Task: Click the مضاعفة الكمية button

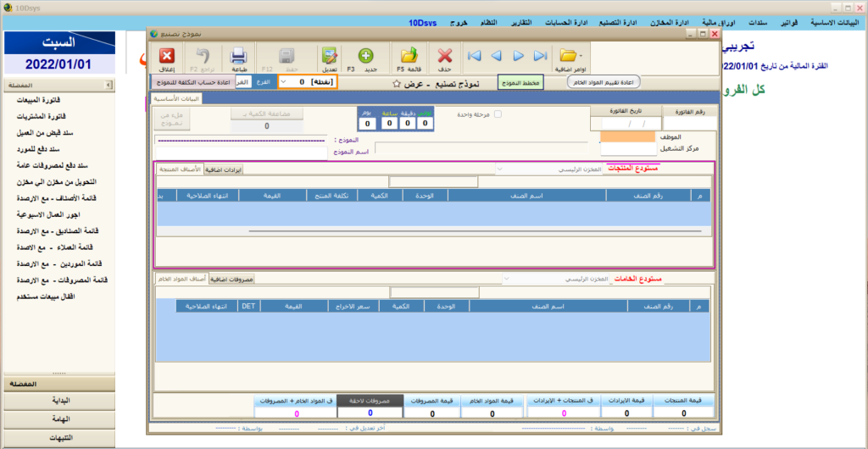Action: click(x=266, y=114)
